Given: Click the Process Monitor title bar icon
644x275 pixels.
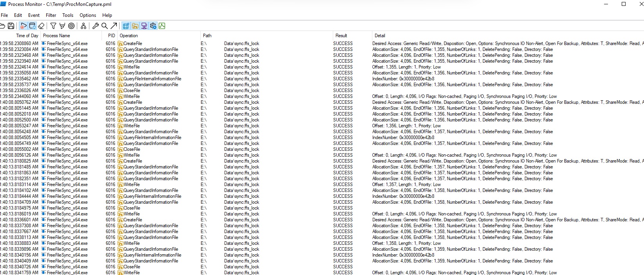Looking at the screenshot, I should tap(3, 4).
